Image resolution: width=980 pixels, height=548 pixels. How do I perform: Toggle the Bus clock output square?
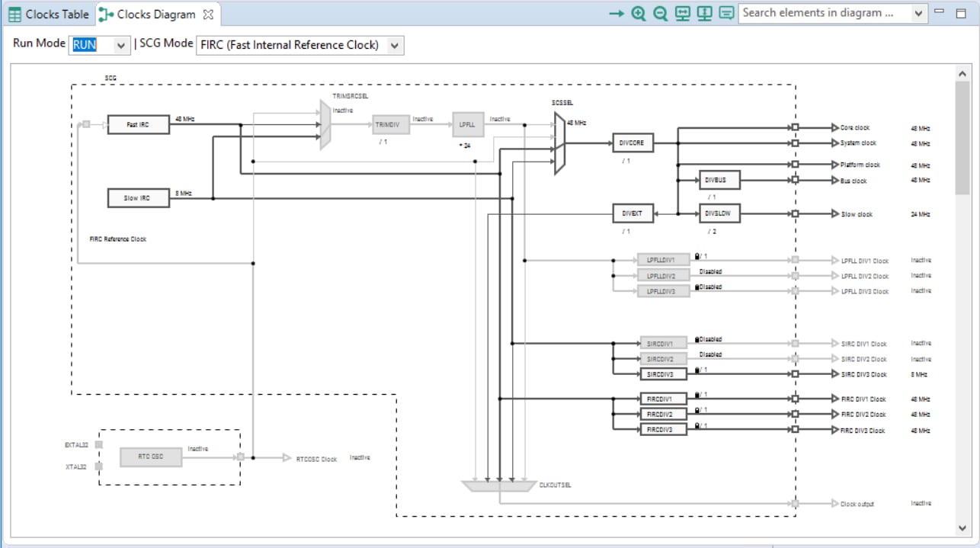coord(795,181)
